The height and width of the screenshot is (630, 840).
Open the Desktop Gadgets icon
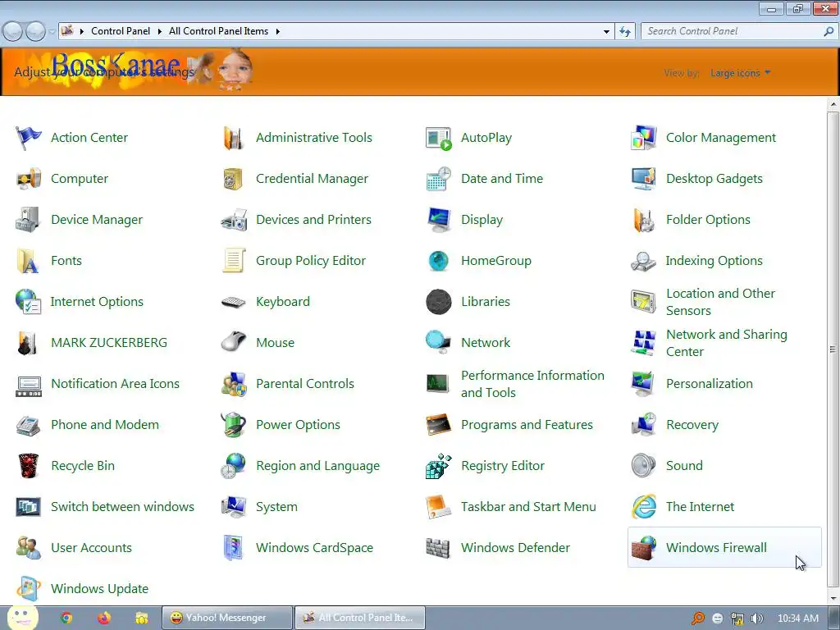(643, 179)
